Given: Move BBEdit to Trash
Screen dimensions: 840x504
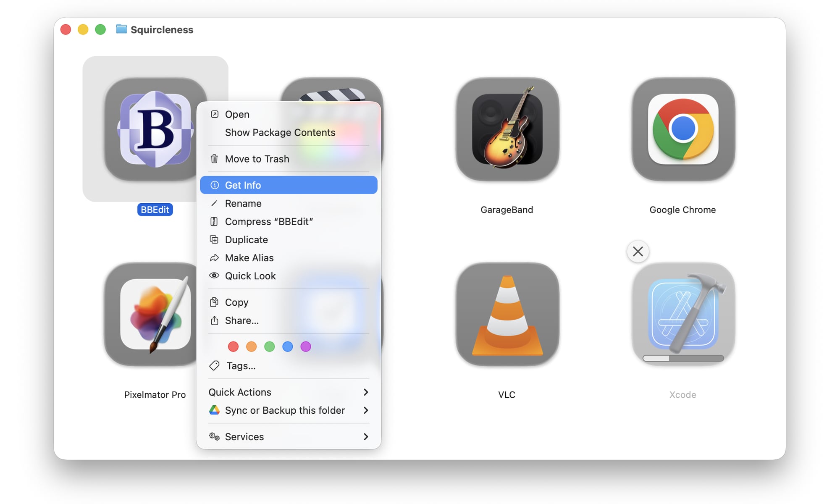Looking at the screenshot, I should (257, 159).
